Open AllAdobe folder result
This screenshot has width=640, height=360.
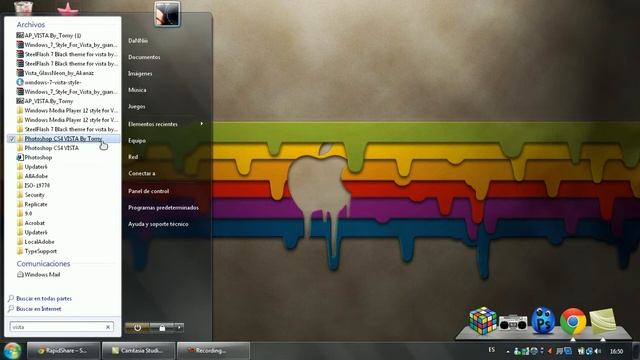coord(32,176)
